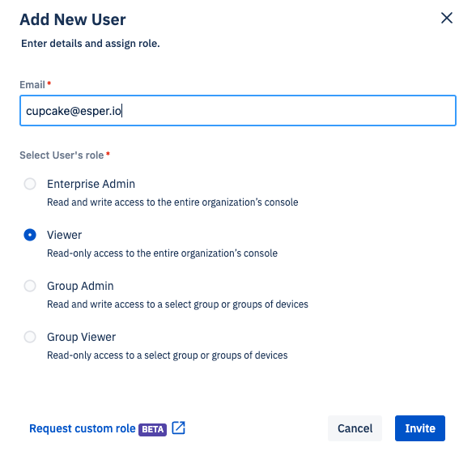Send the invitation with the Invite button
This screenshot has width=476, height=451.
420,428
